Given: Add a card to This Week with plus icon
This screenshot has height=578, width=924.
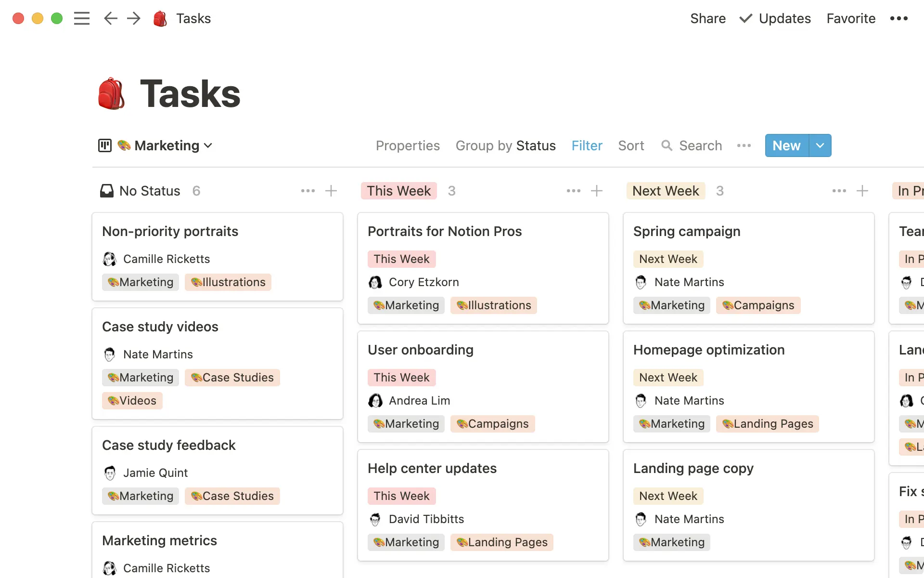Looking at the screenshot, I should tap(596, 191).
